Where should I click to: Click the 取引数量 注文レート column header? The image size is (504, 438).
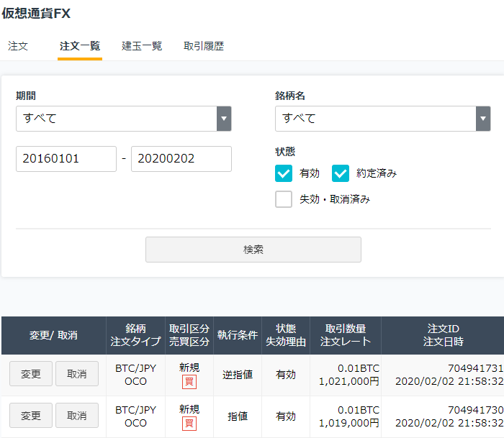coord(346,335)
